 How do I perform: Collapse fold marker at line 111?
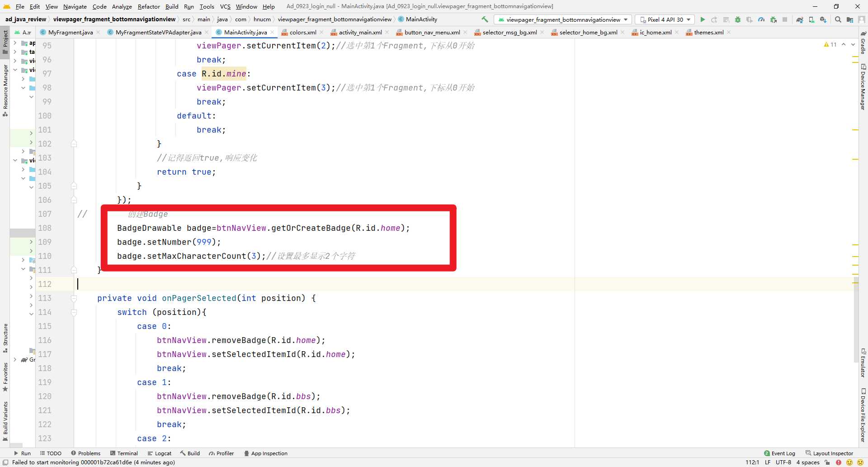point(74,270)
